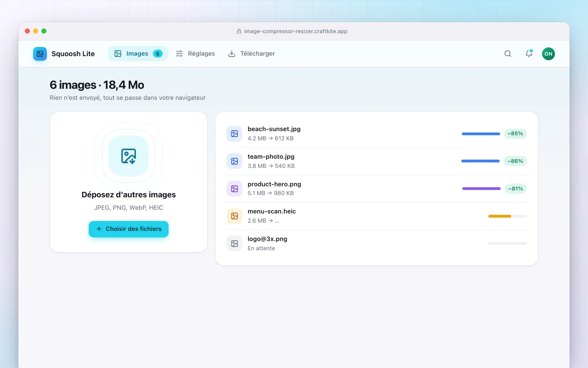Click the −85% savings badge

click(x=515, y=134)
